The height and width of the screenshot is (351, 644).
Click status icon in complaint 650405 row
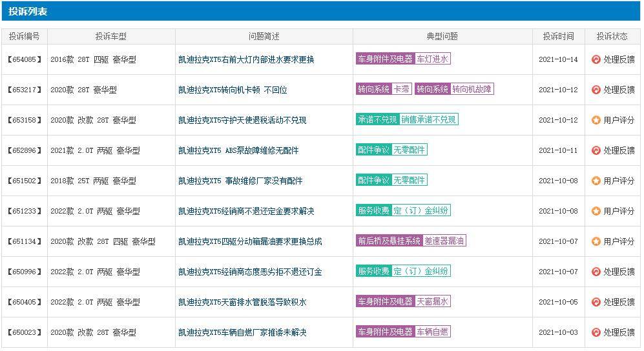click(x=596, y=302)
